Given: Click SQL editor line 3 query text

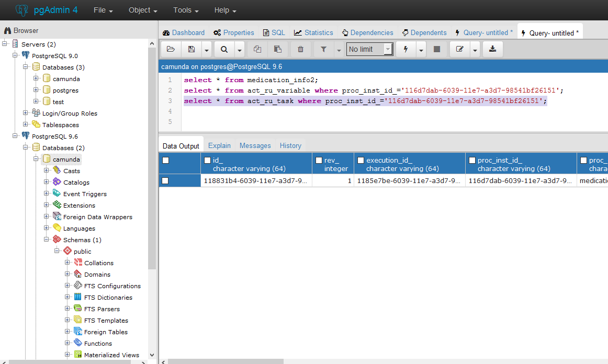Looking at the screenshot, I should [365, 101].
